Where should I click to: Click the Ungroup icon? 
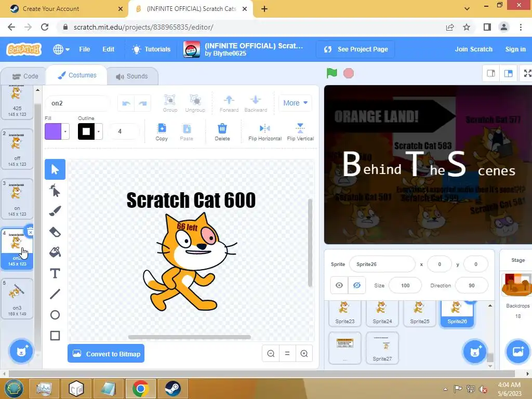pos(195,103)
